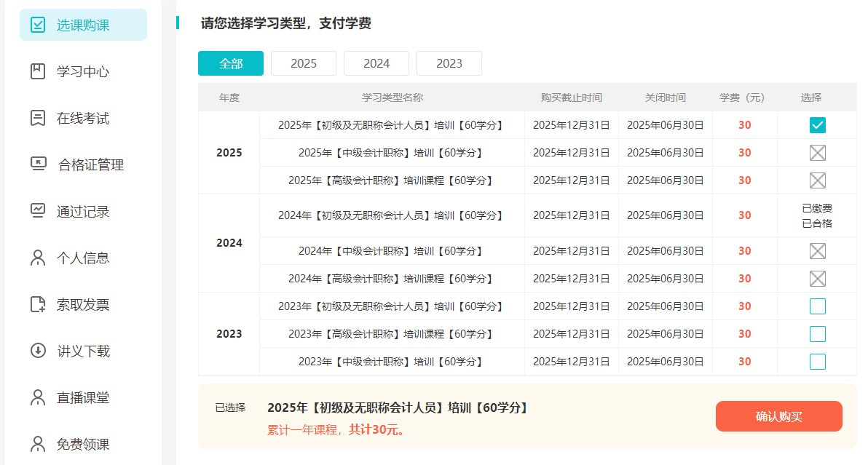Uncheck the 2025年 初级及无职称会计人员 course checkbox

coord(817,125)
